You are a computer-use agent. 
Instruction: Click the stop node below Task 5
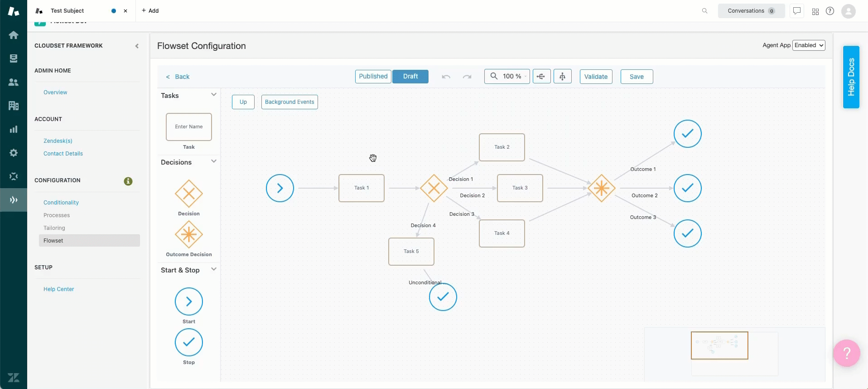443,297
